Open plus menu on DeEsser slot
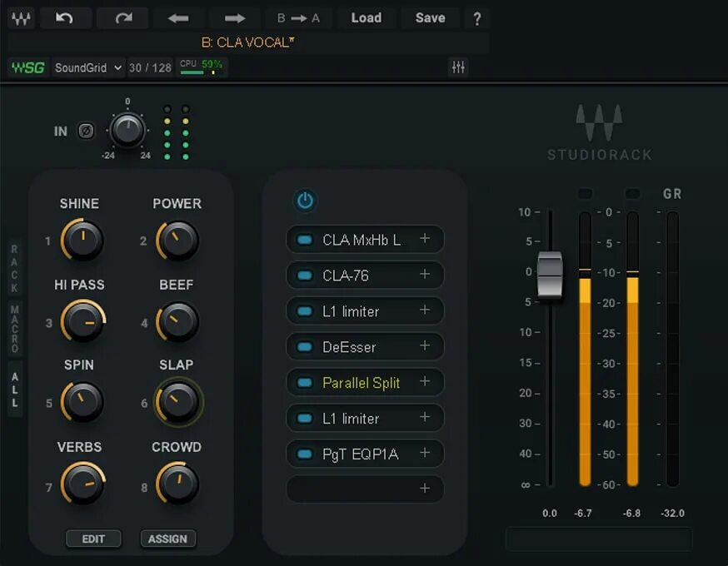728x566 pixels. click(x=424, y=345)
